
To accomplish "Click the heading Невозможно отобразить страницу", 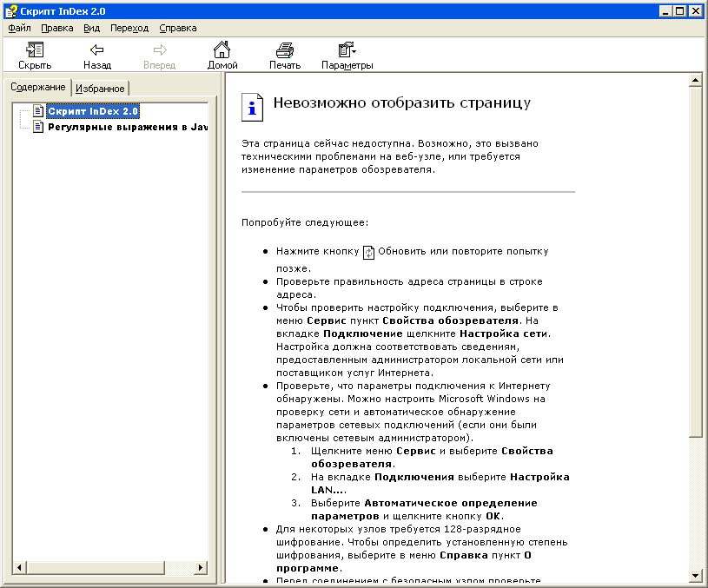I will 402,103.
